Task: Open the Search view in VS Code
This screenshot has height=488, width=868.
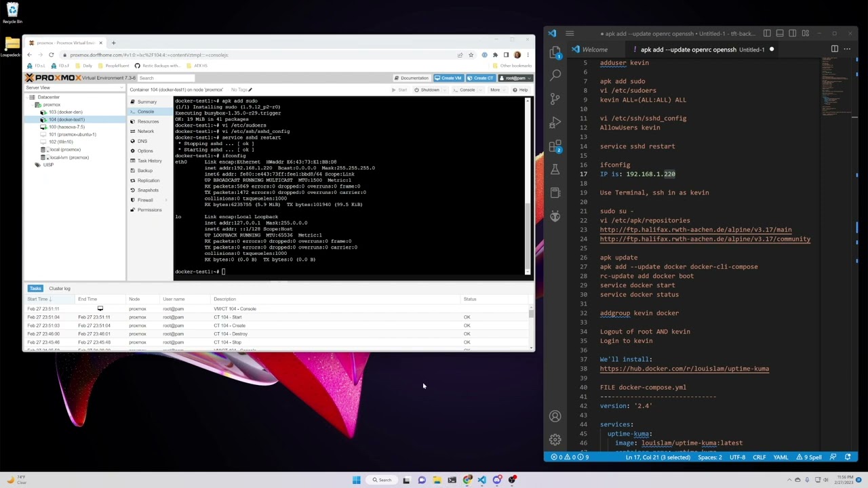Action: pyautogui.click(x=555, y=75)
